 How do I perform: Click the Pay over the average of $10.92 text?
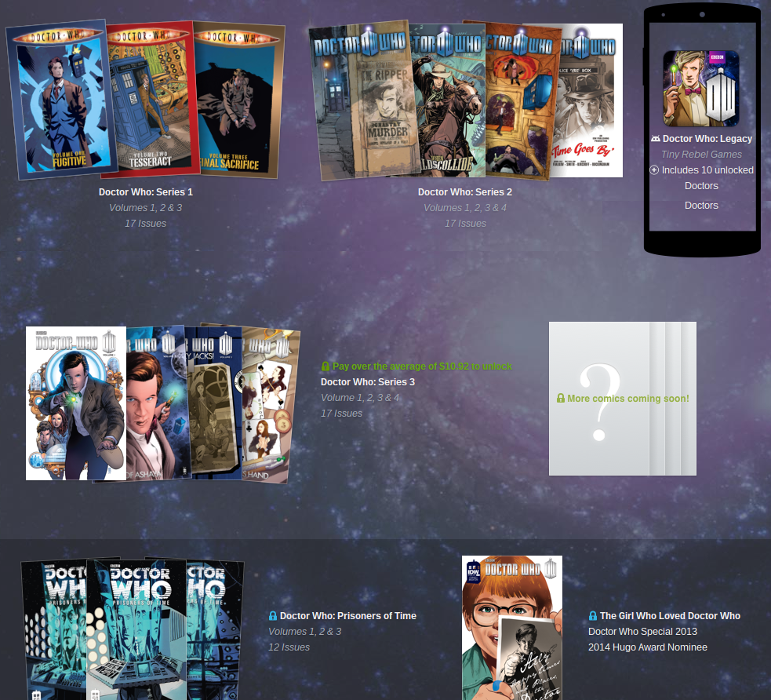pyautogui.click(x=422, y=366)
